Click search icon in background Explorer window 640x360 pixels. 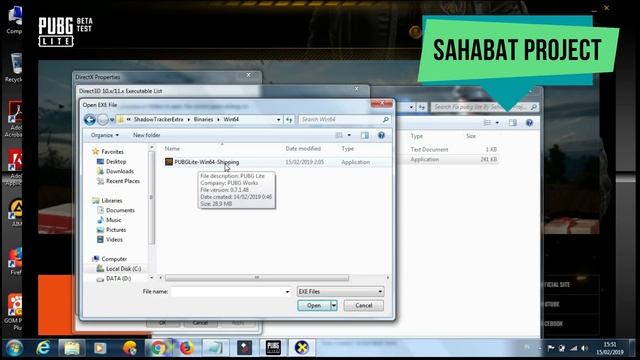pyautogui.click(x=533, y=107)
